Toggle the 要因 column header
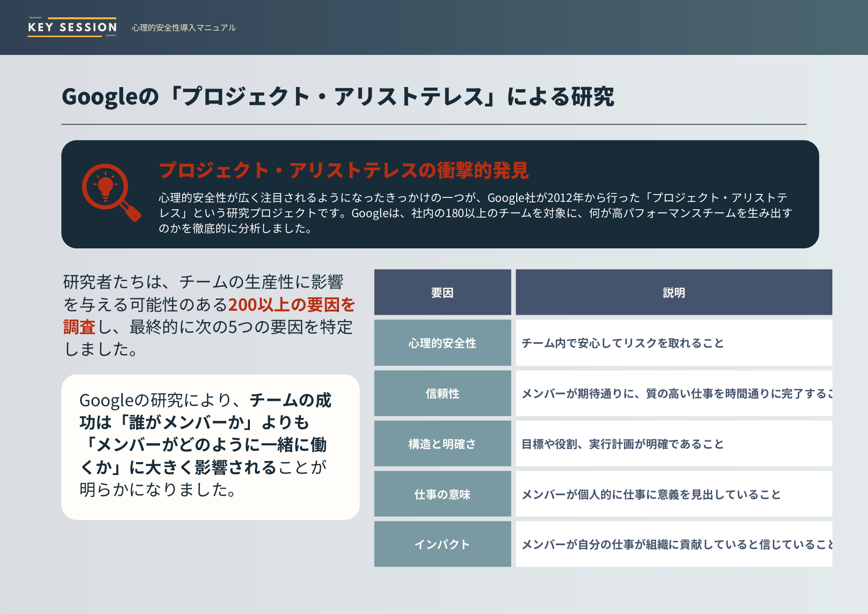868x614 pixels. point(442,292)
